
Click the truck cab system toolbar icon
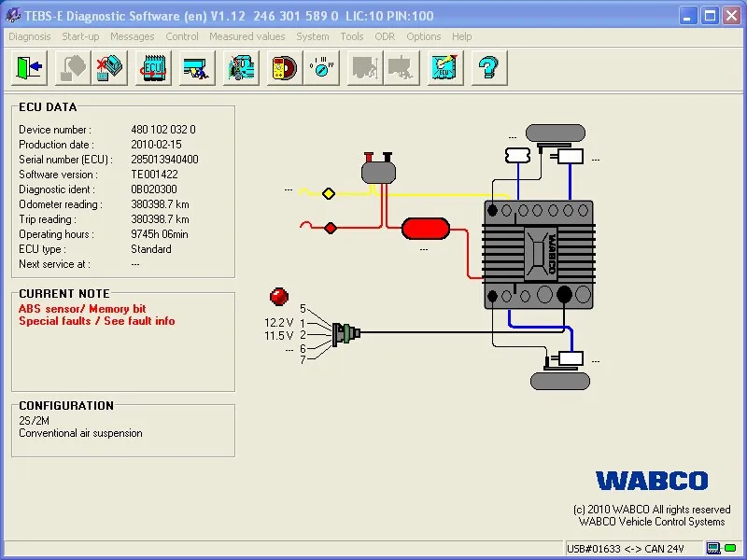241,68
